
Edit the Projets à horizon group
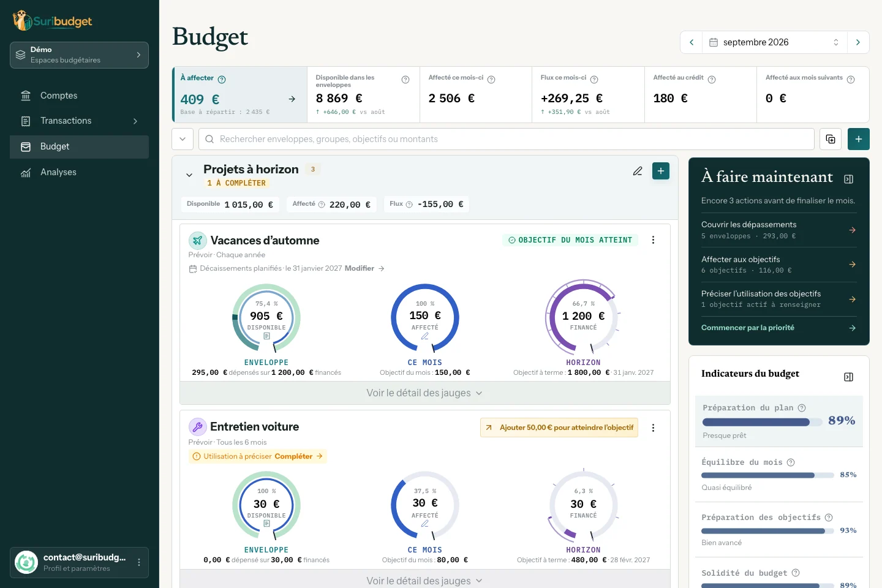[x=638, y=171]
